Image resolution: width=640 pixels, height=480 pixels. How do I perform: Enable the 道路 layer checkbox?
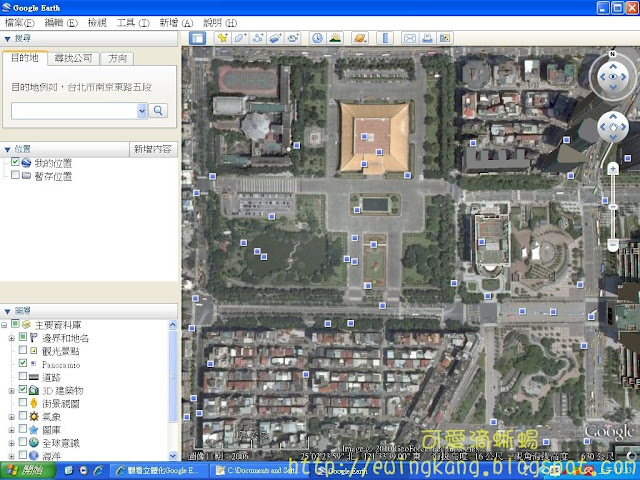pyautogui.click(x=23, y=376)
